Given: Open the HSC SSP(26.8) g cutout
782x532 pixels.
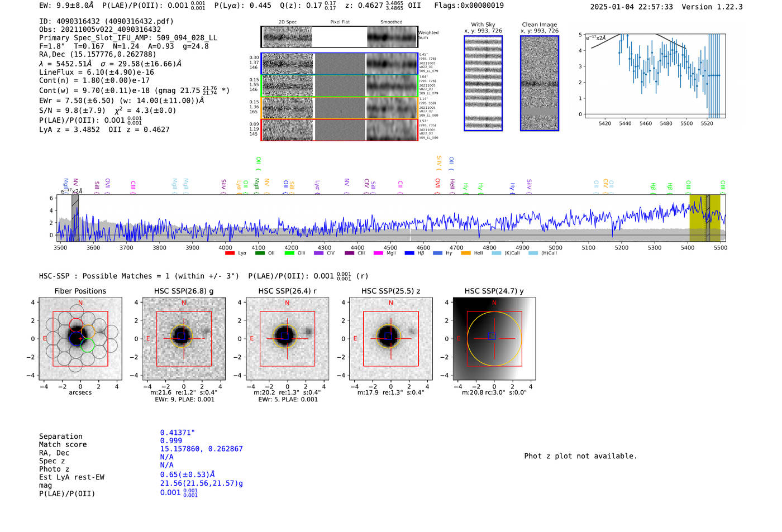Looking at the screenshot, I should (x=184, y=339).
